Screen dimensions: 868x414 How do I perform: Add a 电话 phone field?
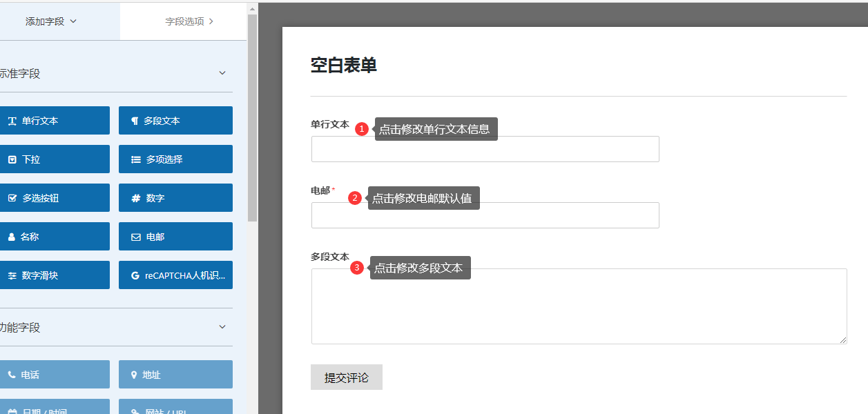tap(54, 375)
